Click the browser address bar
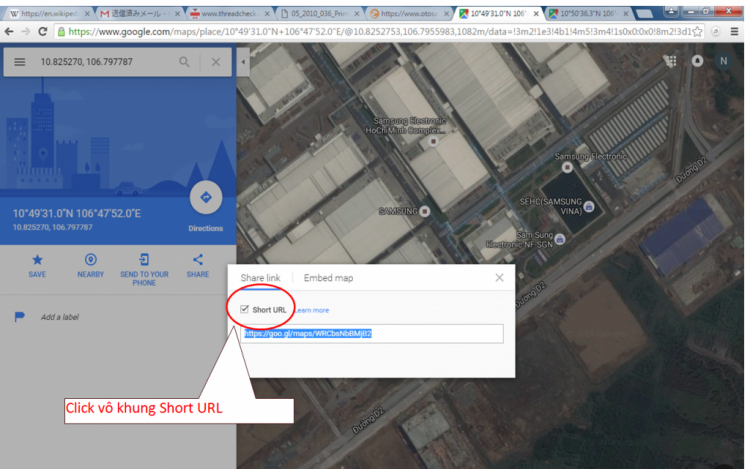Viewport: 750px width, 469px height. pos(380,32)
